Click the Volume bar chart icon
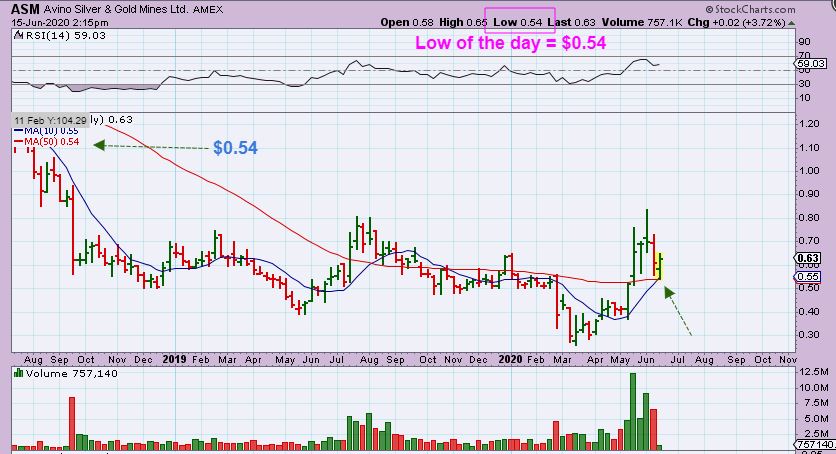Viewport: 836px width, 454px height. 16,373
